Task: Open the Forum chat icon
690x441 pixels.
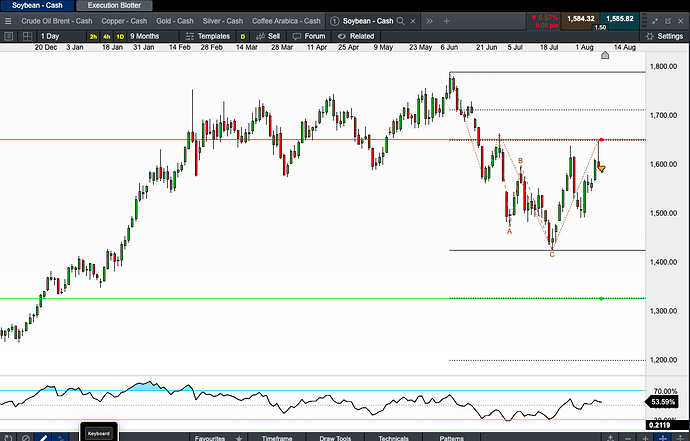Action: [x=297, y=36]
